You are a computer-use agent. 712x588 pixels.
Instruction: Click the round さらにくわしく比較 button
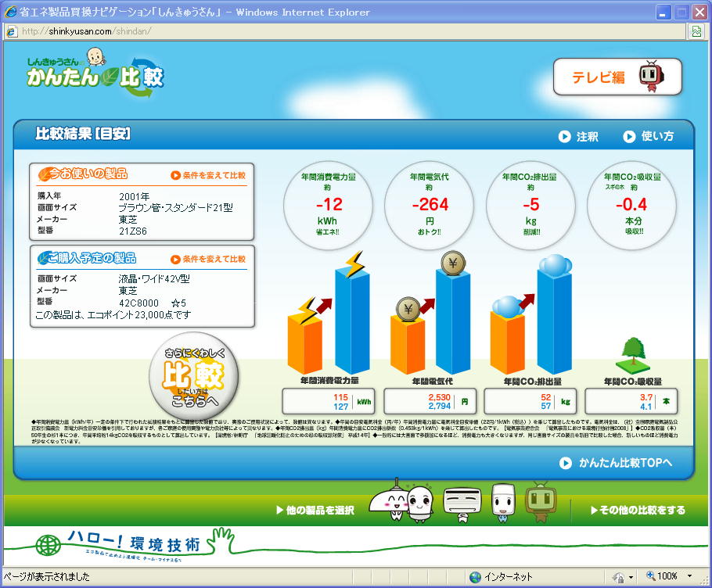(x=194, y=377)
